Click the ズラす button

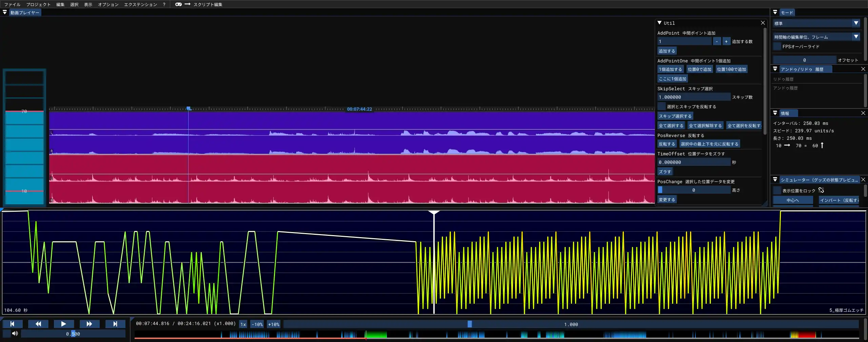tap(665, 172)
